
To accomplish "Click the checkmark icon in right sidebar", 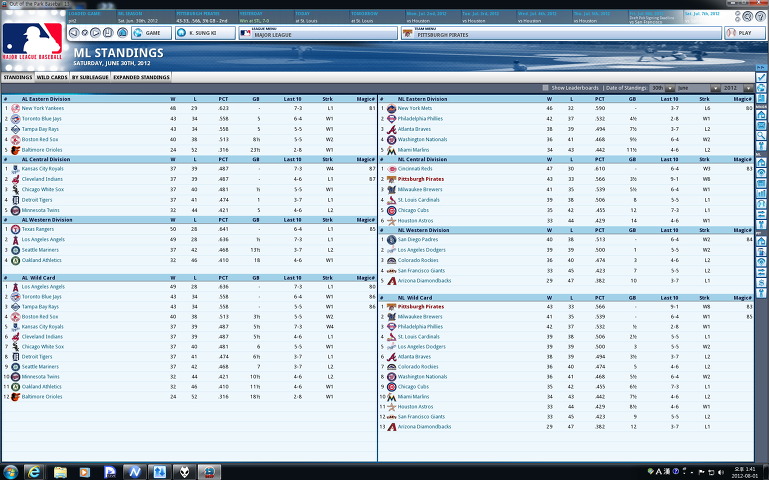I will coord(761,77).
